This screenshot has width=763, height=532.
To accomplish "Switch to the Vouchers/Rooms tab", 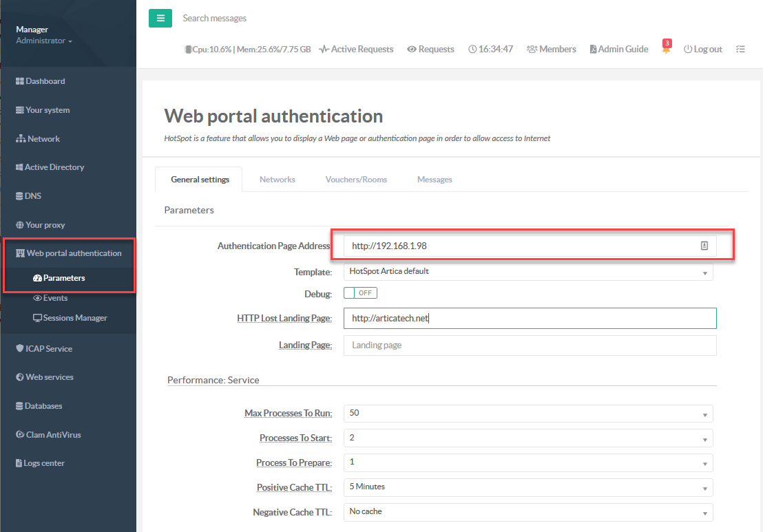I will coord(356,180).
